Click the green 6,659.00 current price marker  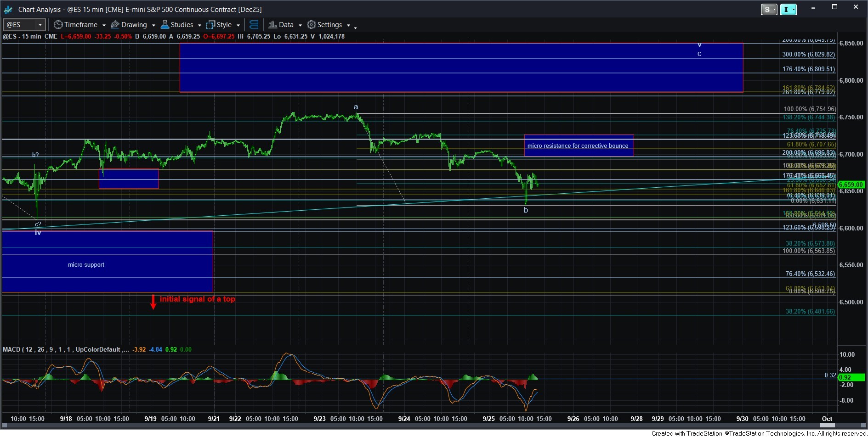tap(851, 185)
